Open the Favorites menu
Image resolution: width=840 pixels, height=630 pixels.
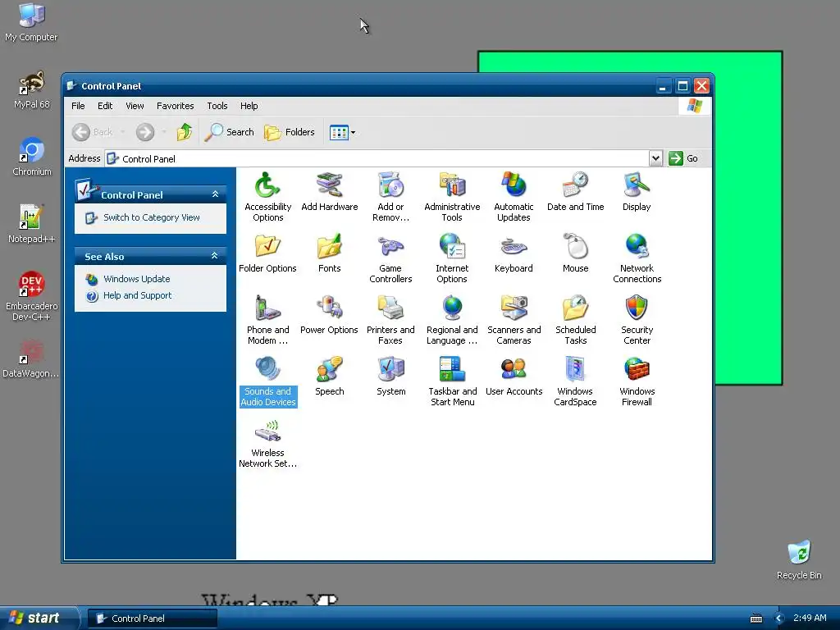tap(176, 106)
